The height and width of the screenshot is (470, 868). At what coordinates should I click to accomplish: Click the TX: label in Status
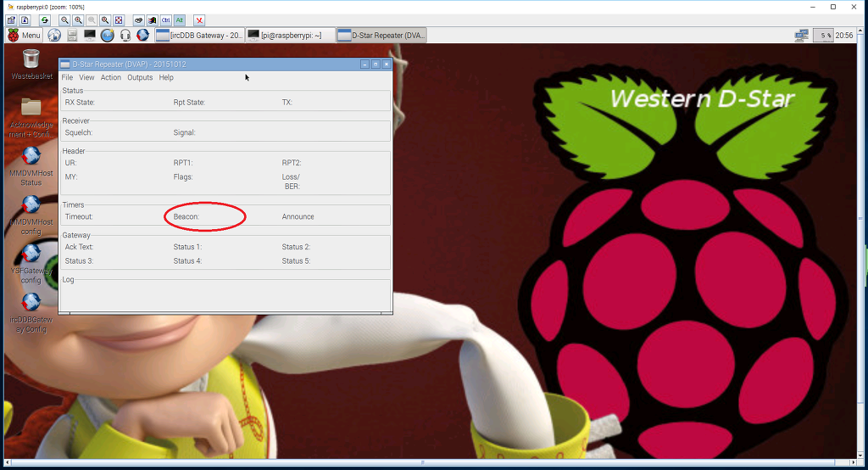tap(287, 103)
